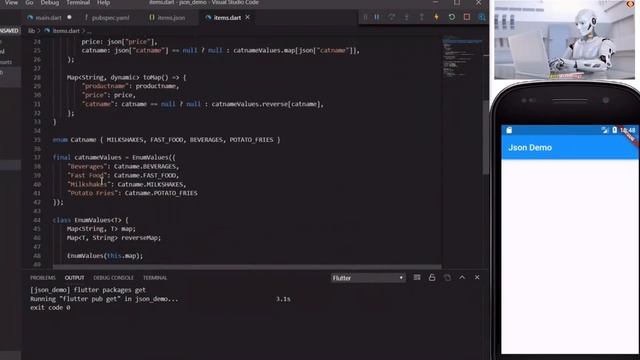Click the final catnameValues line
Screen dimensions: 640x360
click(114, 157)
